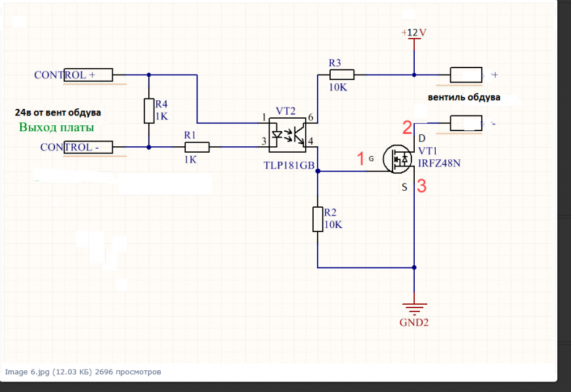Click the R3 designator label
Screen dimensions: 571x392
[x=335, y=63]
